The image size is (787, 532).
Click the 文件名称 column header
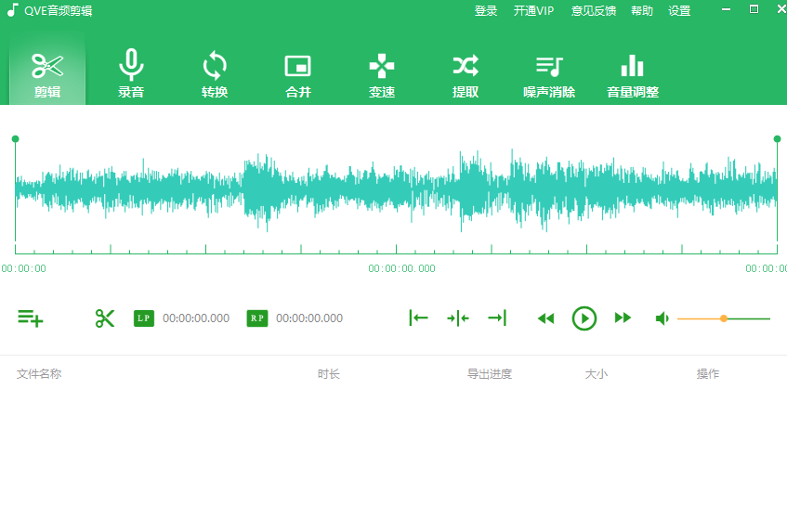[39, 374]
